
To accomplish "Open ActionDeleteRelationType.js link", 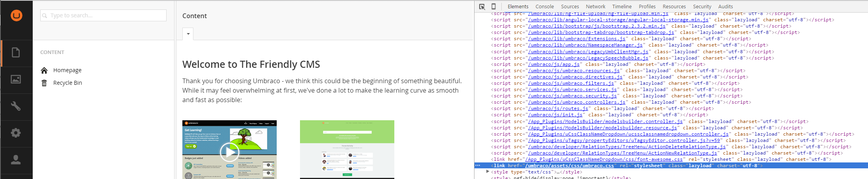I will [x=627, y=147].
